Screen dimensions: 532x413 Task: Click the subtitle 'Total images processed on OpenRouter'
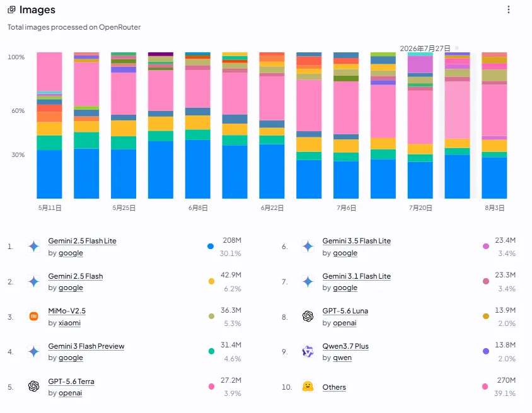click(x=74, y=27)
